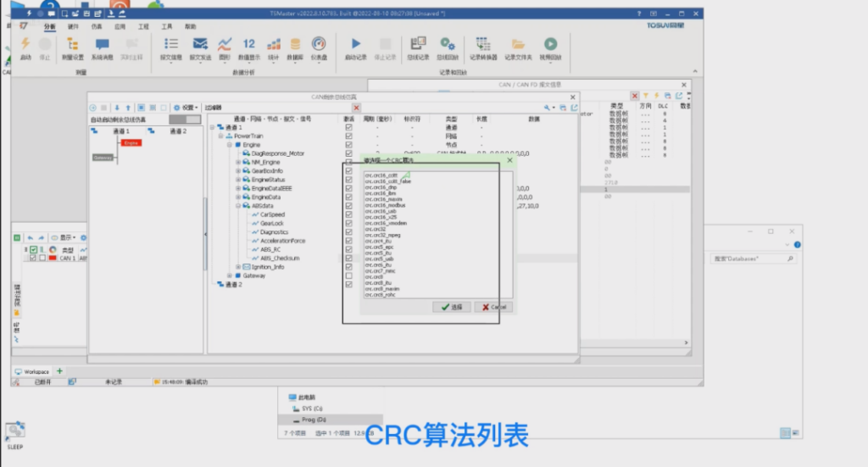Open 记录转换器 (Log Converter) tool
This screenshot has width=868, height=467.
[482, 47]
